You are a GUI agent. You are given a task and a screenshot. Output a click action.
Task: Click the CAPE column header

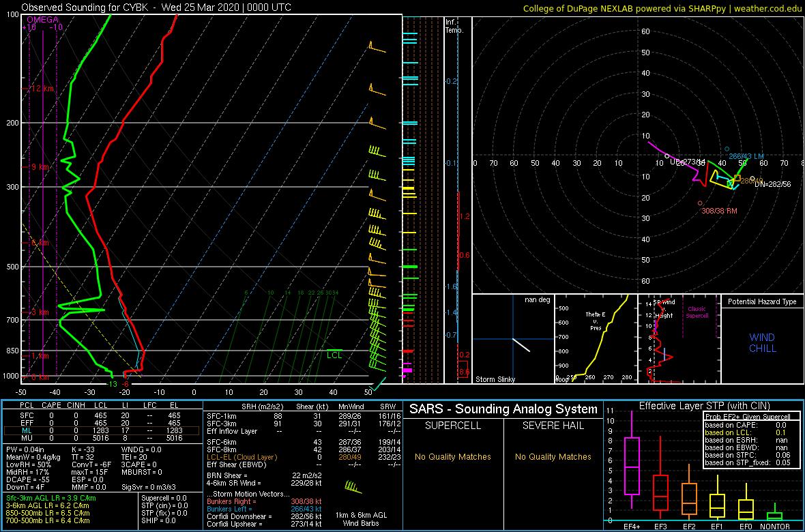coord(51,405)
